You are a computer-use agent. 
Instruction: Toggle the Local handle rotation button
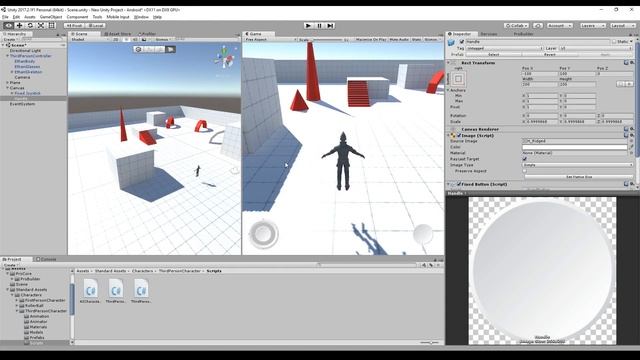click(95, 25)
